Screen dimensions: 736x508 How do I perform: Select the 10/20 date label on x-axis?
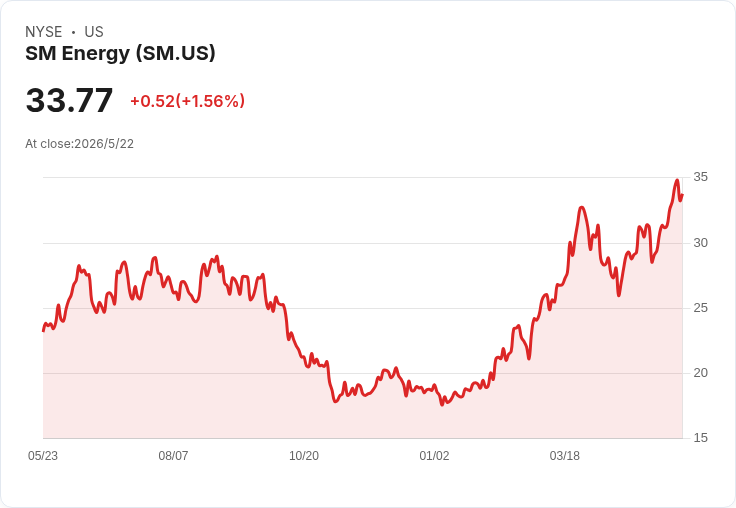[x=304, y=456]
